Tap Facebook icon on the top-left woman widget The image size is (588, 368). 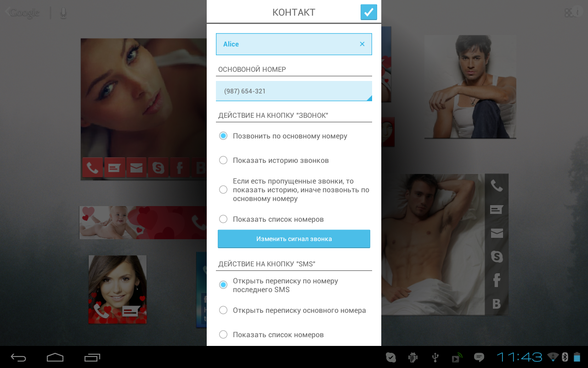180,168
